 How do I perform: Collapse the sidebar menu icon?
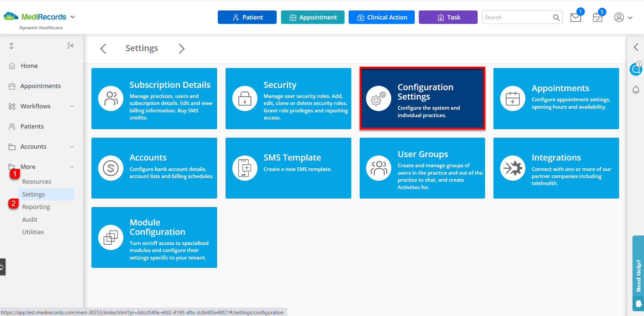71,45
